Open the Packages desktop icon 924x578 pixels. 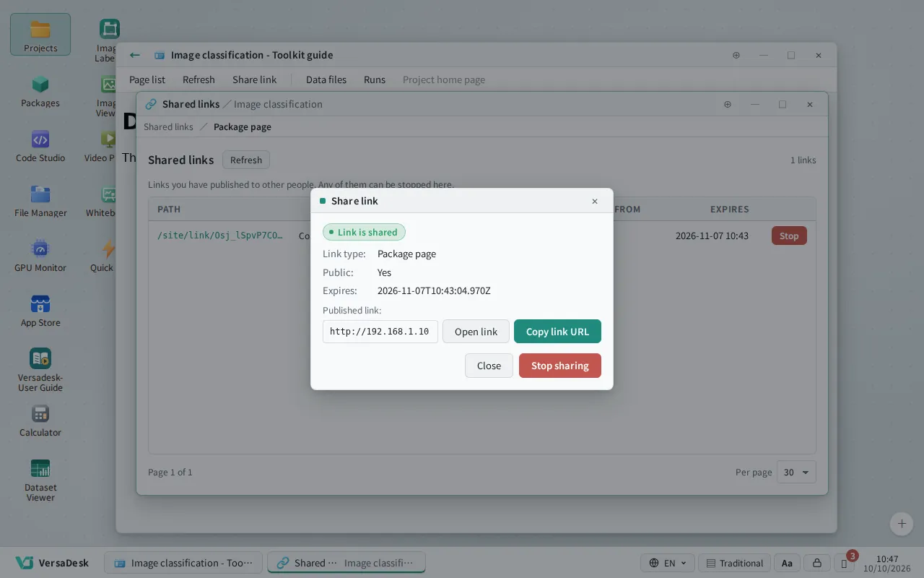point(40,90)
